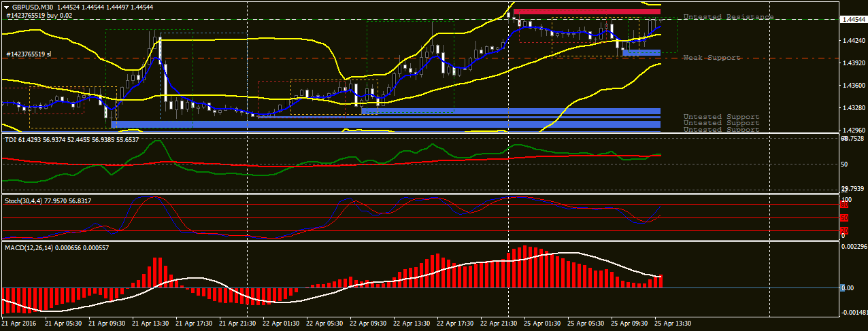This screenshot has width=868, height=331.
Task: Select the #1423765519 sl stop-loss label
Action: pos(29,54)
